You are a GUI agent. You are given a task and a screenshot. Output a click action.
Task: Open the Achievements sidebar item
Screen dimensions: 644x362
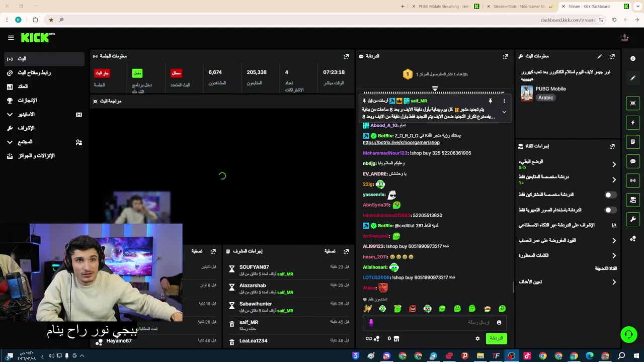(44, 101)
